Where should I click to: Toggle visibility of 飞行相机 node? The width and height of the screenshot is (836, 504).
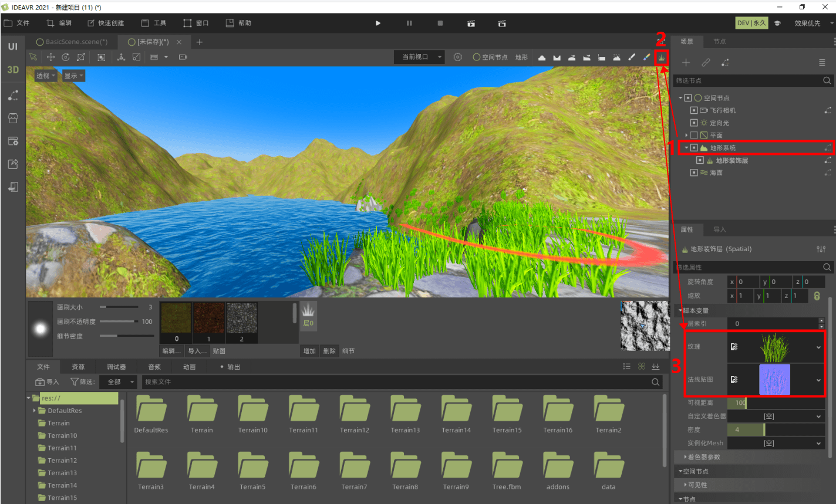pyautogui.click(x=693, y=110)
